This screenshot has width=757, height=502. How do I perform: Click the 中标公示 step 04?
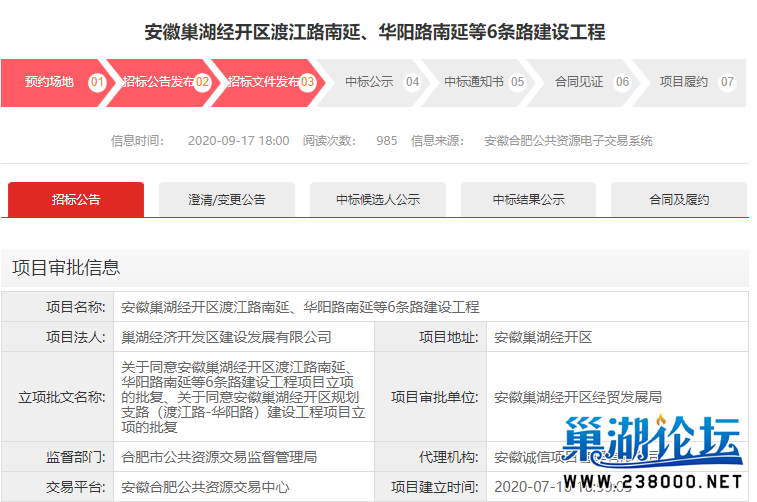click(374, 83)
